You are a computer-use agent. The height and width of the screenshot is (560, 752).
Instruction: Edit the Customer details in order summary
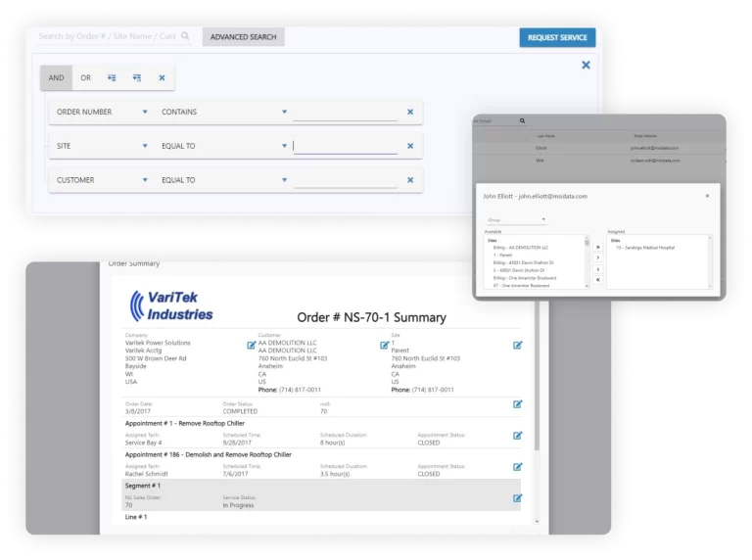tap(384, 346)
